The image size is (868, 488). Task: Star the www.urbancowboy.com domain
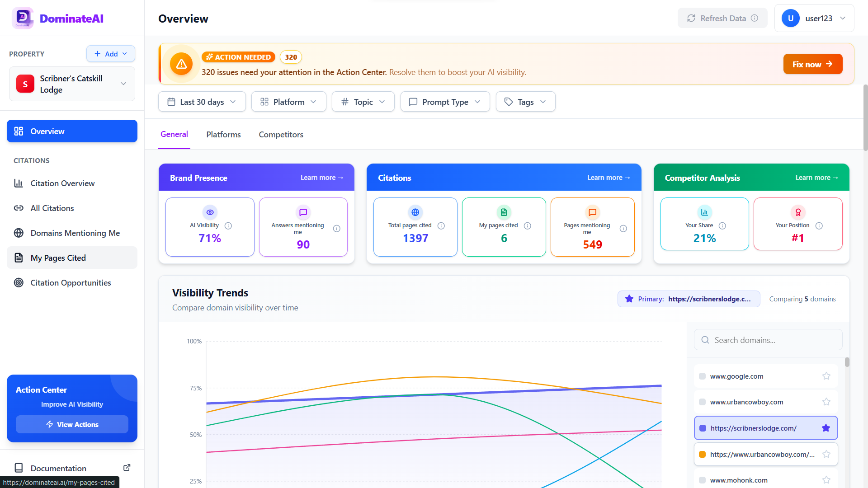[826, 402]
